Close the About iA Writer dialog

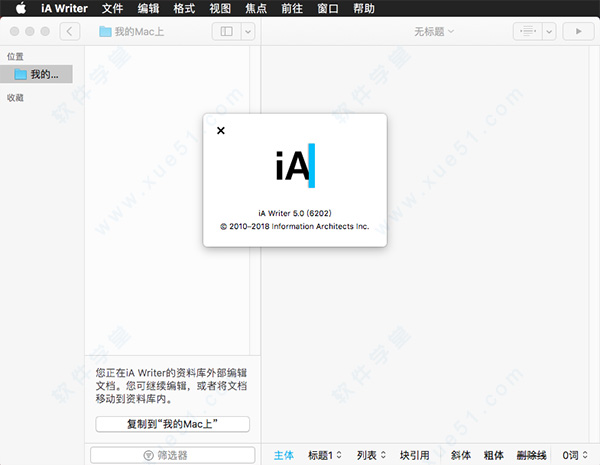(221, 131)
